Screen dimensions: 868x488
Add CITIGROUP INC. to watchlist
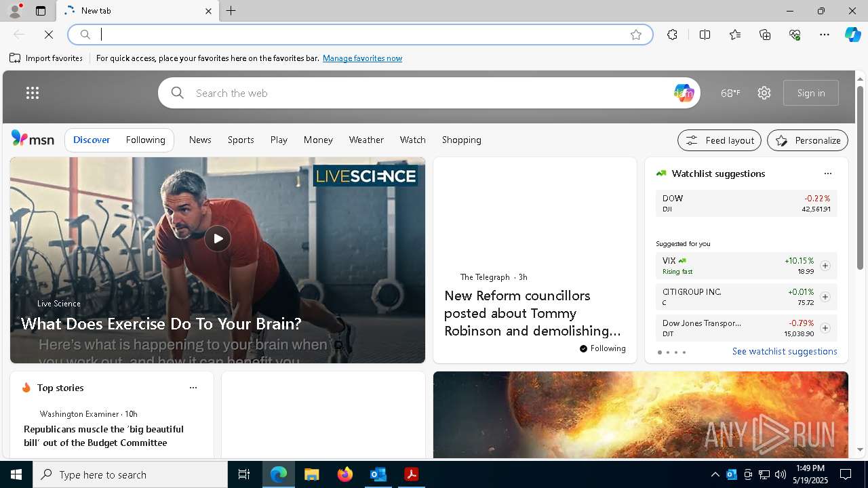click(x=825, y=297)
